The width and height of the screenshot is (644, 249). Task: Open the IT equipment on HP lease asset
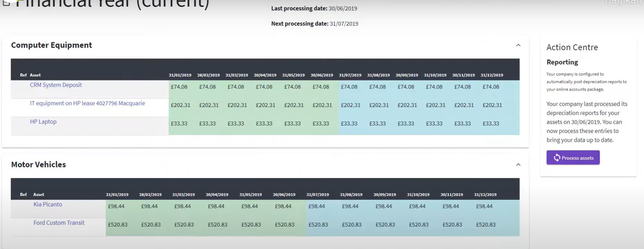point(87,104)
